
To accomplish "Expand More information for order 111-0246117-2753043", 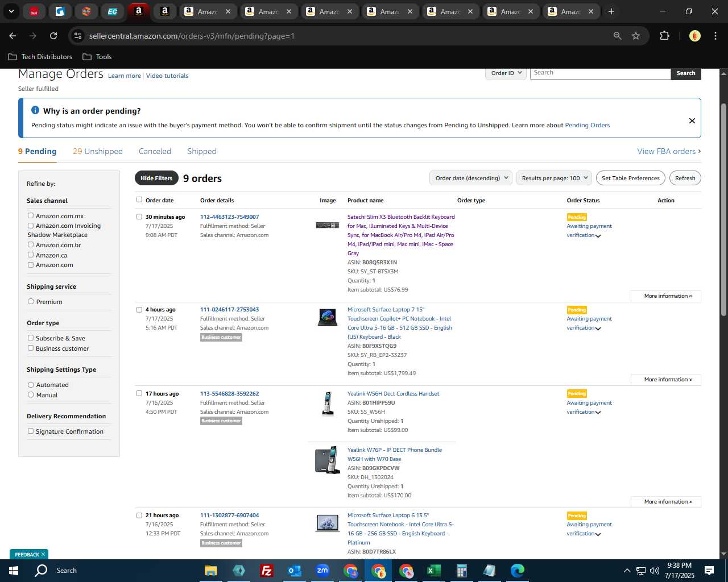I will pos(666,380).
